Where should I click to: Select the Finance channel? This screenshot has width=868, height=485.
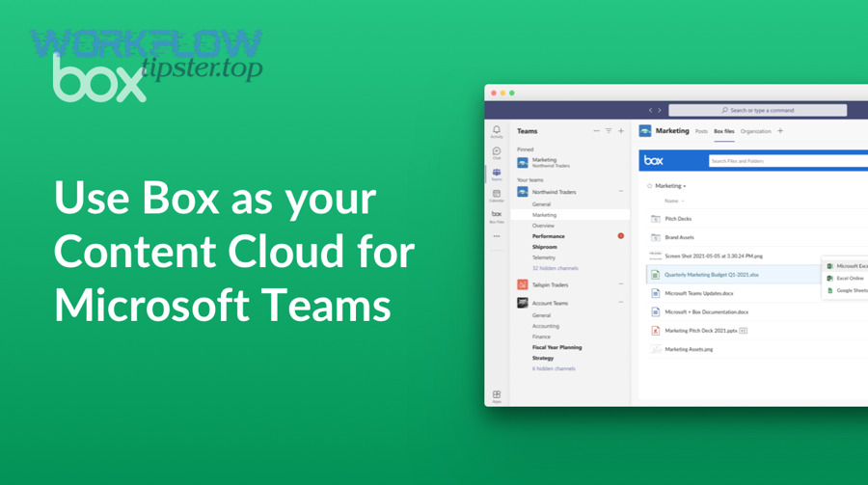pyautogui.click(x=541, y=337)
